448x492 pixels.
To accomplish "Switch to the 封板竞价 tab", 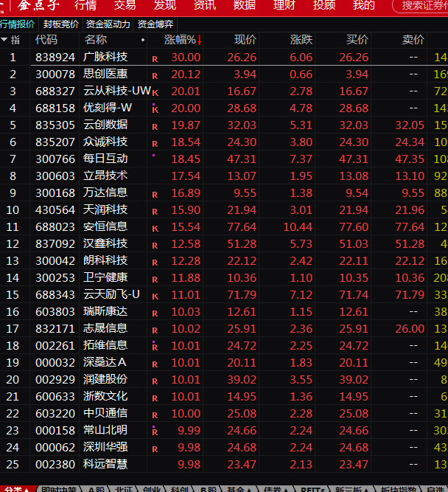I will tap(61, 24).
